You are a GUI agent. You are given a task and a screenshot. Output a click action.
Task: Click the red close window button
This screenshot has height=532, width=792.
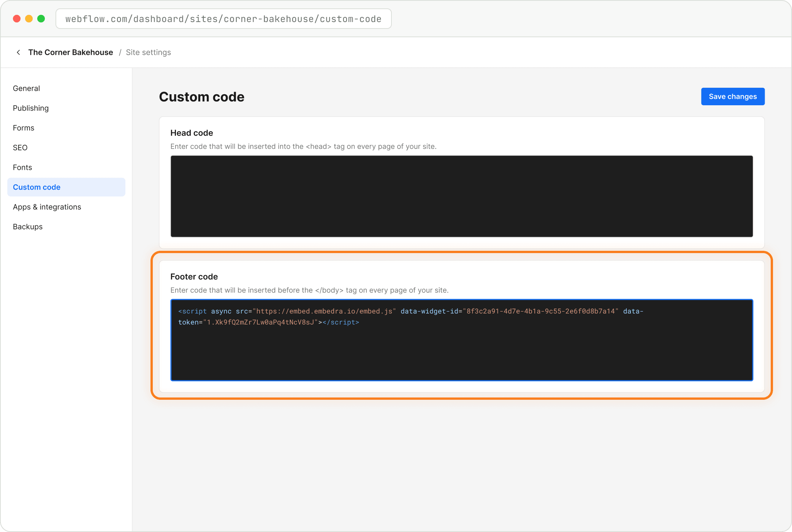[x=17, y=19]
